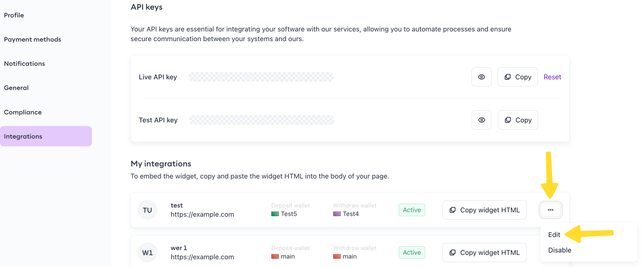Open the three-dot menu for test integration
Screen dimensions: 644x267
click(551, 210)
